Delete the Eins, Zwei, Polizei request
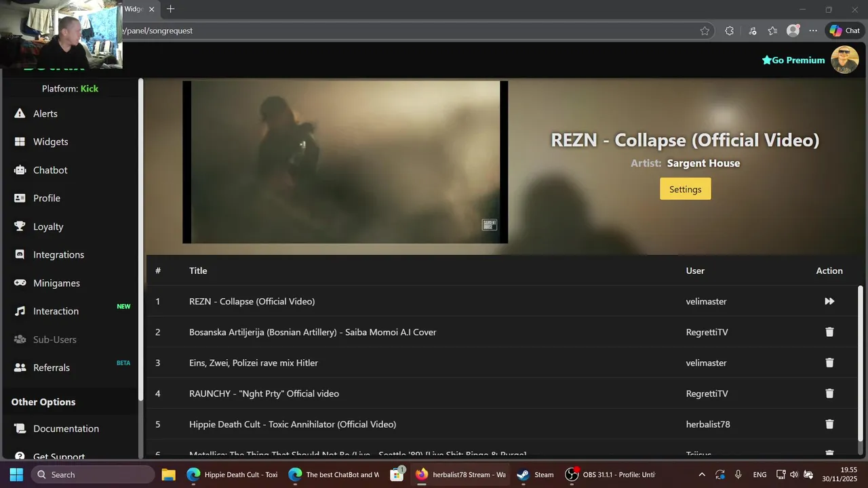The height and width of the screenshot is (488, 868). point(829,363)
